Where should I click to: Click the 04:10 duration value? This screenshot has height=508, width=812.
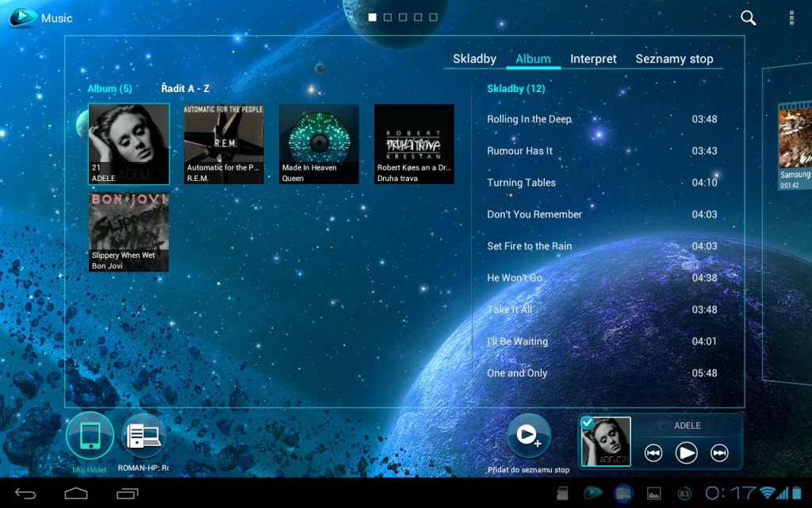(704, 183)
